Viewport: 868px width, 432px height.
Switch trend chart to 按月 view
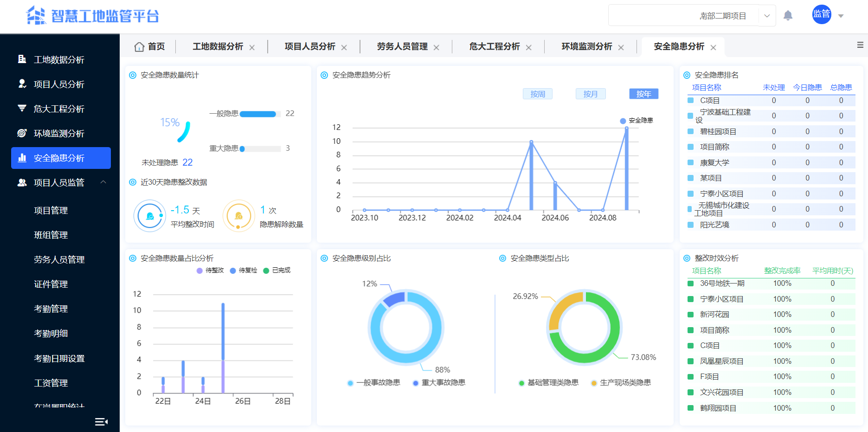coord(590,93)
